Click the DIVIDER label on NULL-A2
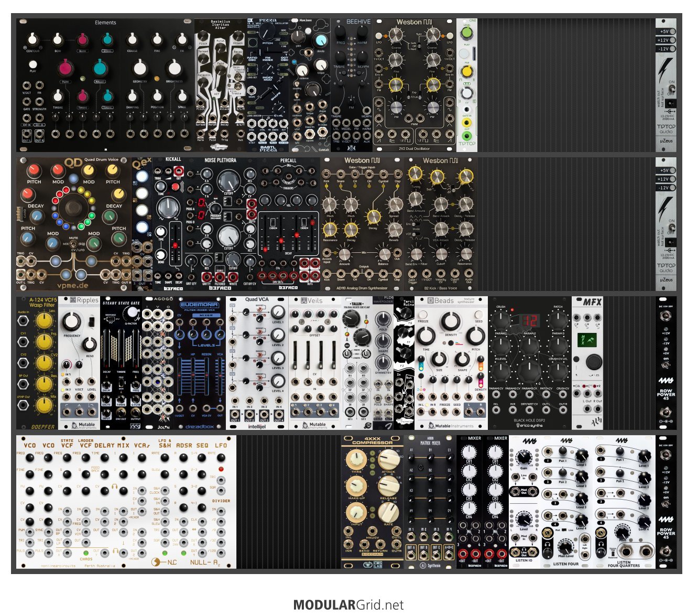Screen dimensions: 698x616 (x=221, y=501)
